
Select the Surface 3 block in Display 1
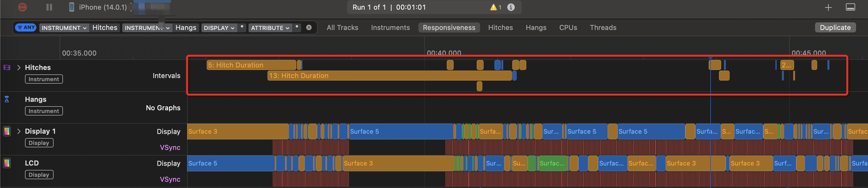click(238, 131)
